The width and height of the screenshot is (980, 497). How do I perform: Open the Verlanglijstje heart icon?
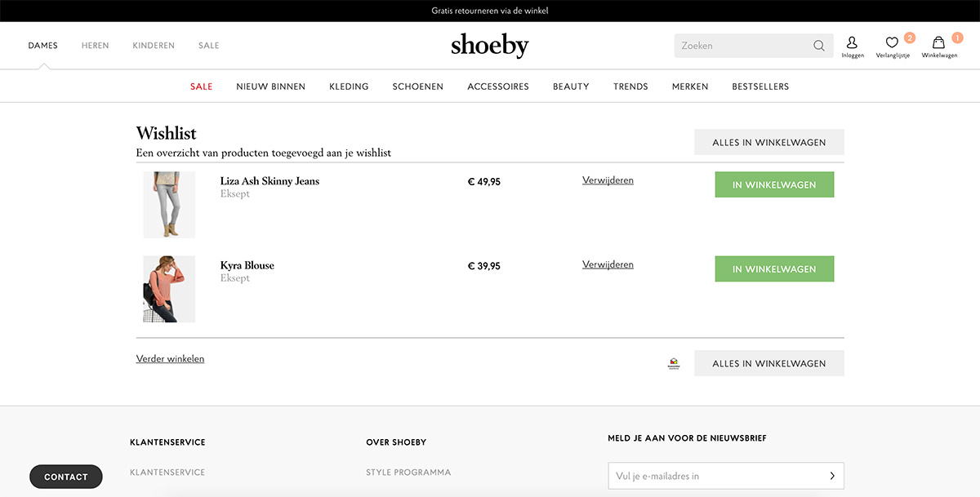tap(892, 42)
